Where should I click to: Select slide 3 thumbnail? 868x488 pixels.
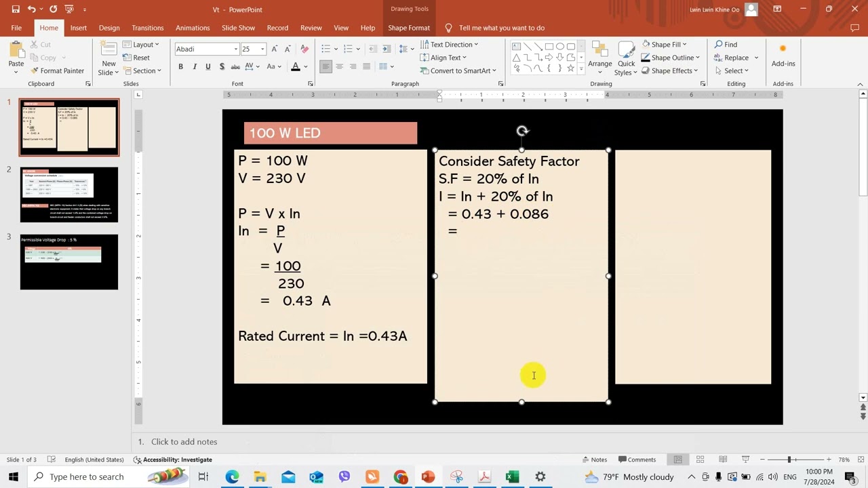coord(69,262)
